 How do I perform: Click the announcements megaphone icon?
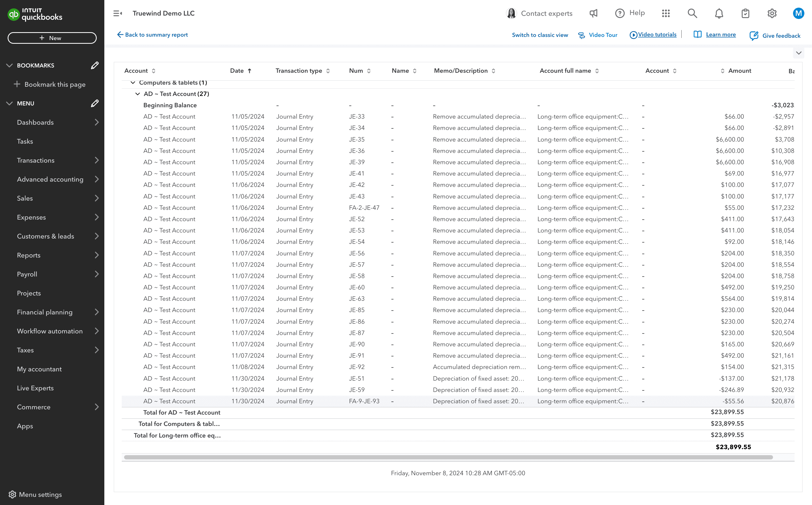click(593, 13)
